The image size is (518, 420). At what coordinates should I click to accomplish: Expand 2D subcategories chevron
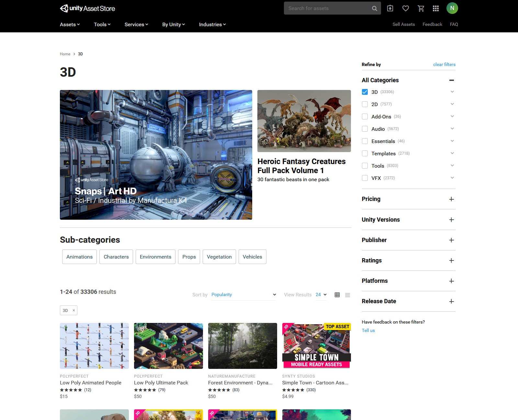pyautogui.click(x=452, y=104)
